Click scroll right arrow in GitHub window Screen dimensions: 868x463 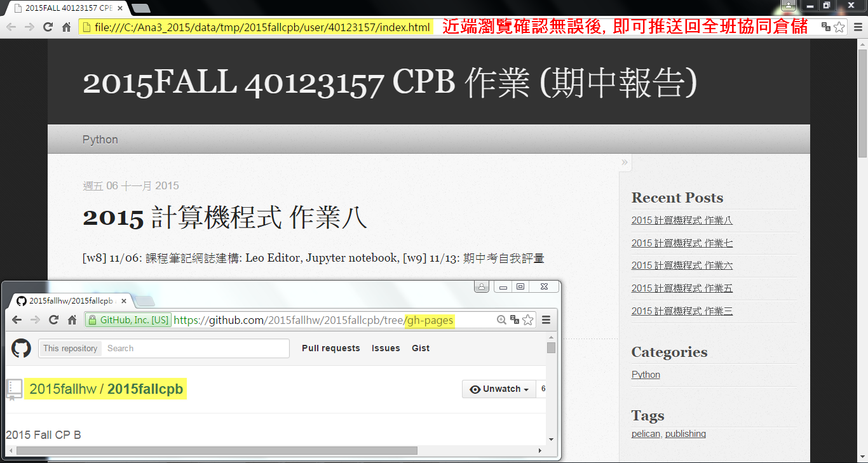pos(540,451)
